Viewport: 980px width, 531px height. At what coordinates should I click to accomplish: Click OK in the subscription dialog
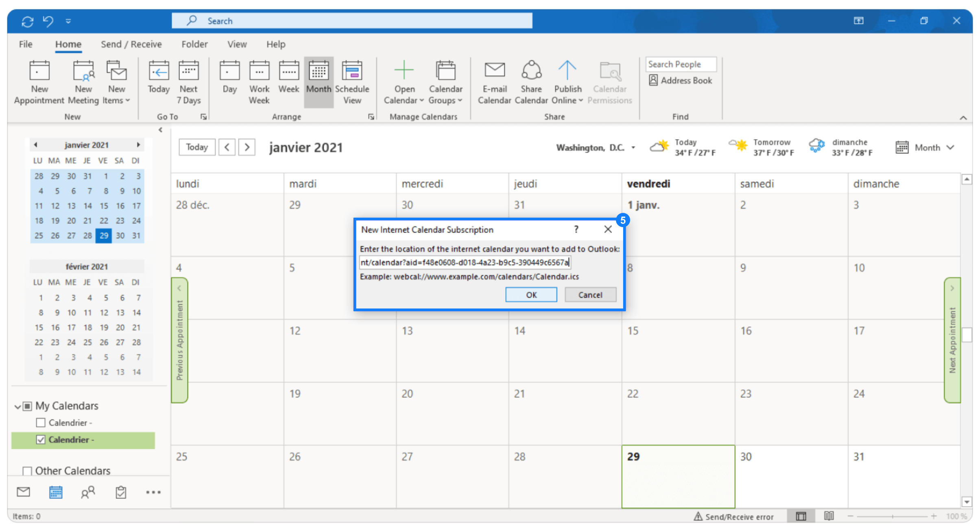click(531, 295)
